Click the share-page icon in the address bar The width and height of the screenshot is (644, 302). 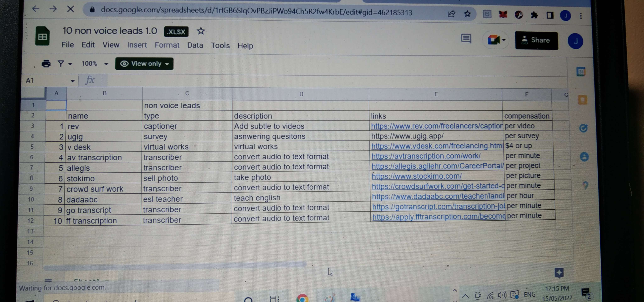pyautogui.click(x=451, y=14)
